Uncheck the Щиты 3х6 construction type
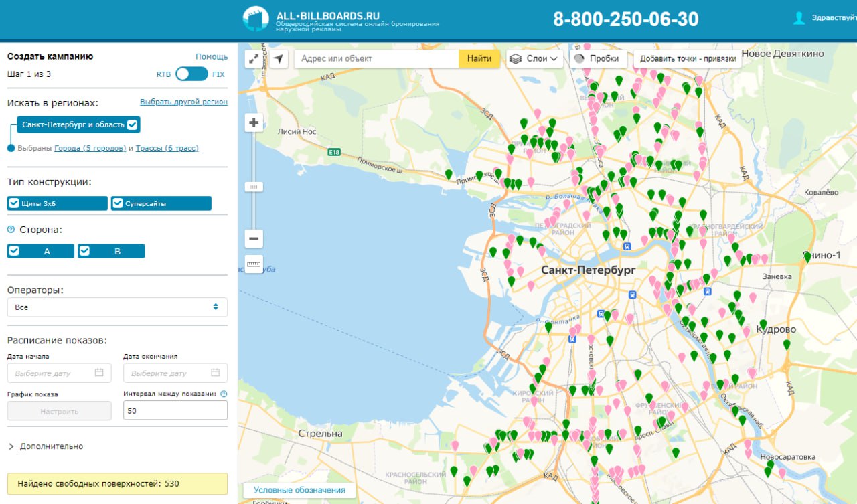Image resolution: width=857 pixels, height=504 pixels. [14, 203]
